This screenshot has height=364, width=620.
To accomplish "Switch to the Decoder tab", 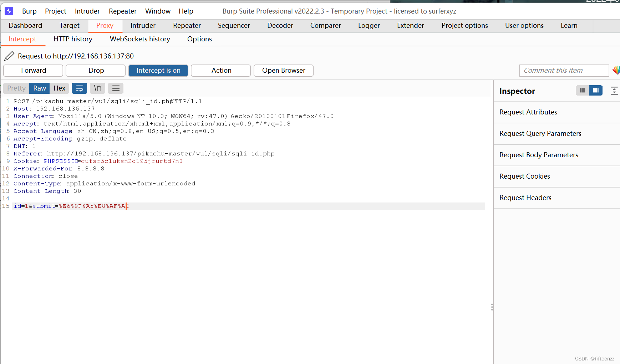I will pyautogui.click(x=280, y=26).
